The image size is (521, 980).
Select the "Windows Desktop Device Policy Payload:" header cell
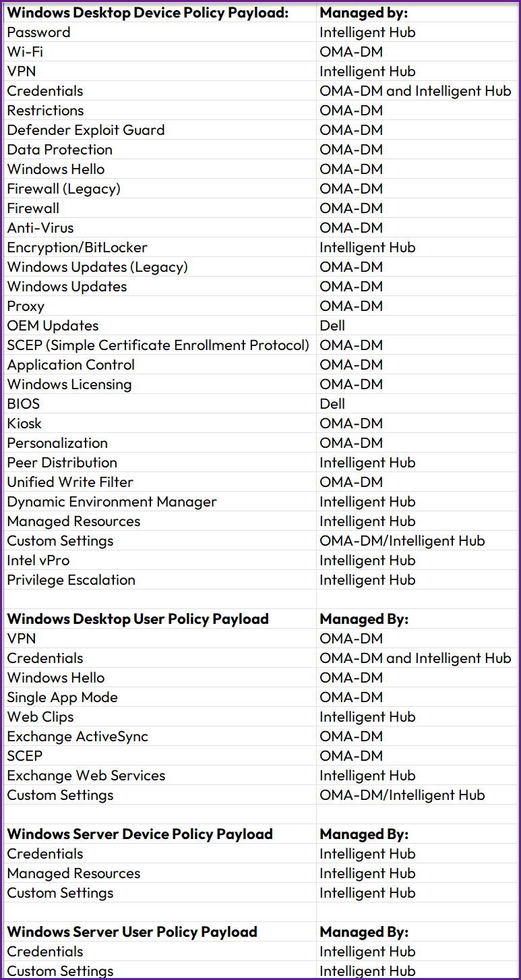148,12
